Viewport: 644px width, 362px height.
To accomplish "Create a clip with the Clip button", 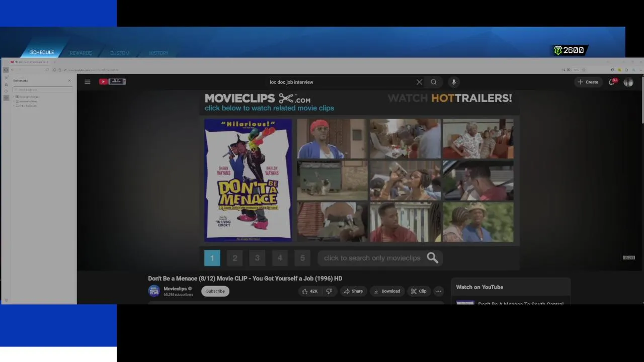I will 418,291.
